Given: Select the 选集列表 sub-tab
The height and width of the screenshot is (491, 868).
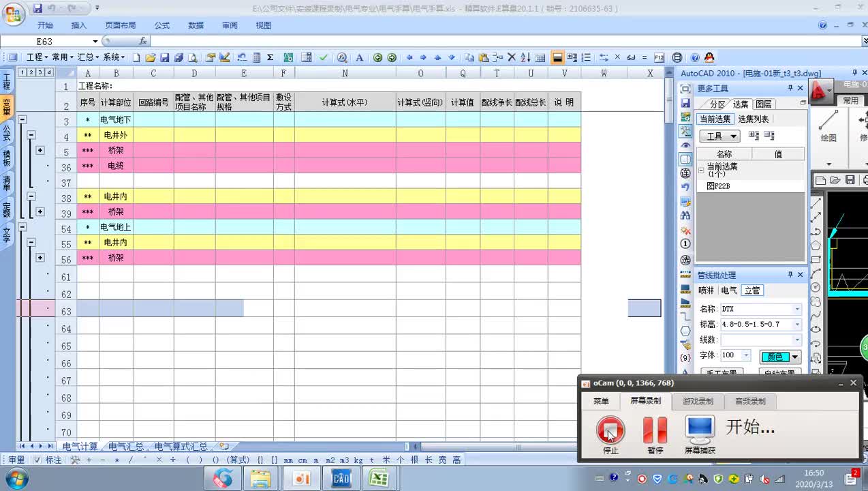Looking at the screenshot, I should click(x=755, y=119).
